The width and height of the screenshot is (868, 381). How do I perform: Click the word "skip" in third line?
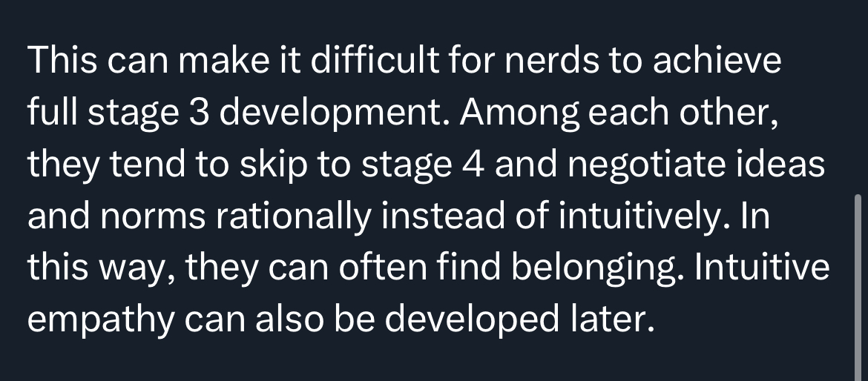click(273, 166)
